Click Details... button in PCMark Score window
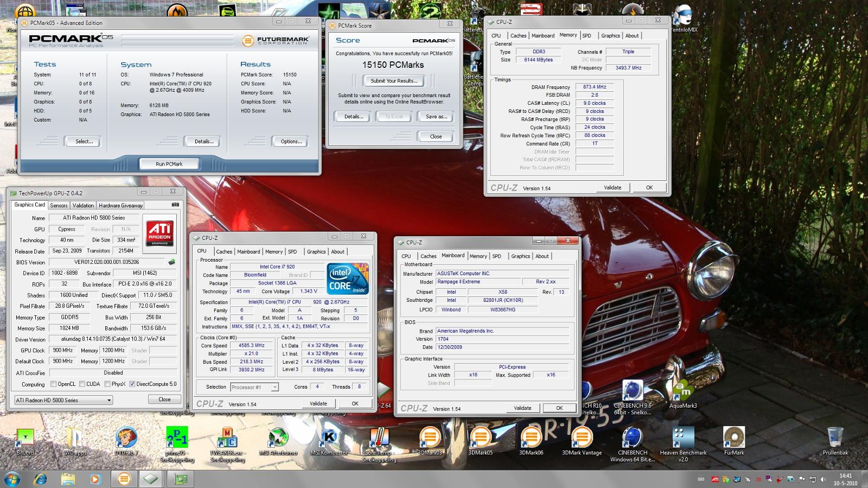Screen dimensions: 868x488 pos(354,117)
